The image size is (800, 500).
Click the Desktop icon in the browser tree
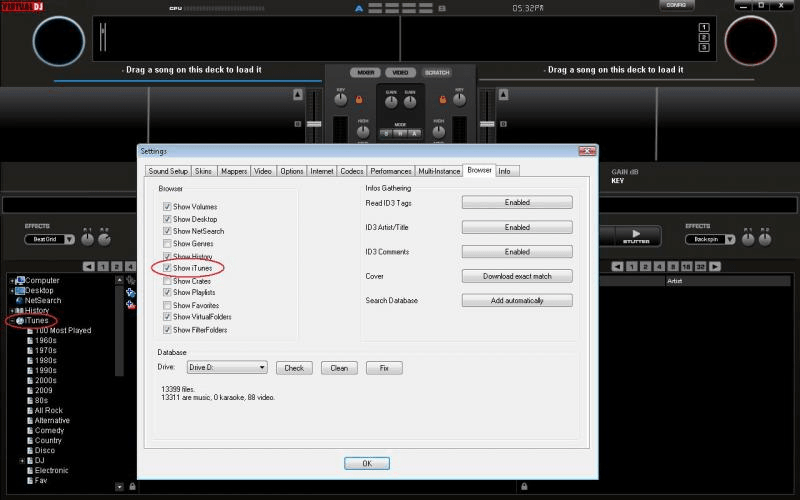point(21,290)
